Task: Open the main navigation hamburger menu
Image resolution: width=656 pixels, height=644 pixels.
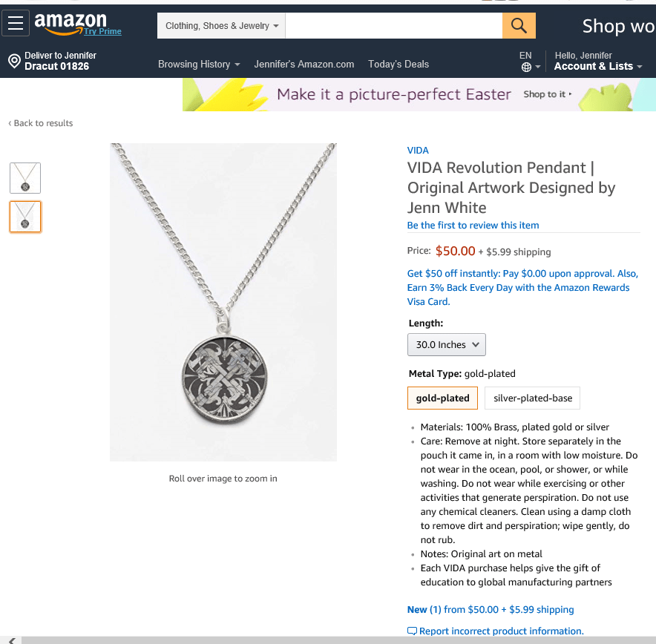Action: pos(15,22)
